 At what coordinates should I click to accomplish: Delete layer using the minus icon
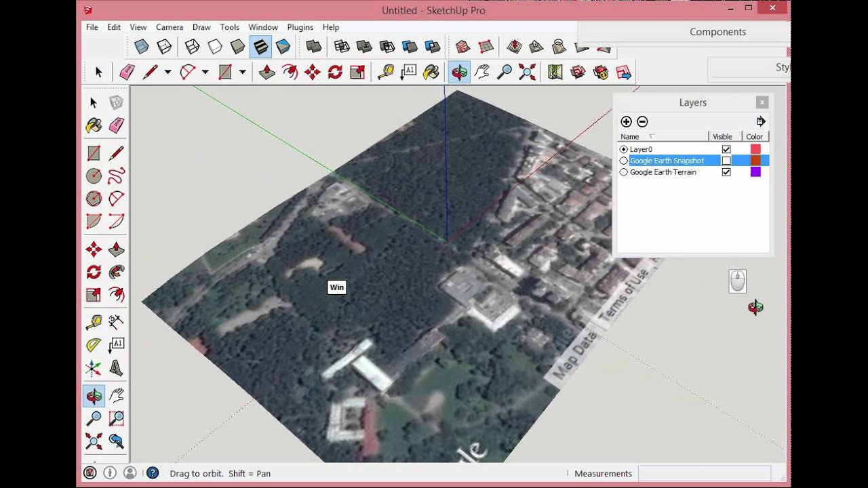coord(642,122)
